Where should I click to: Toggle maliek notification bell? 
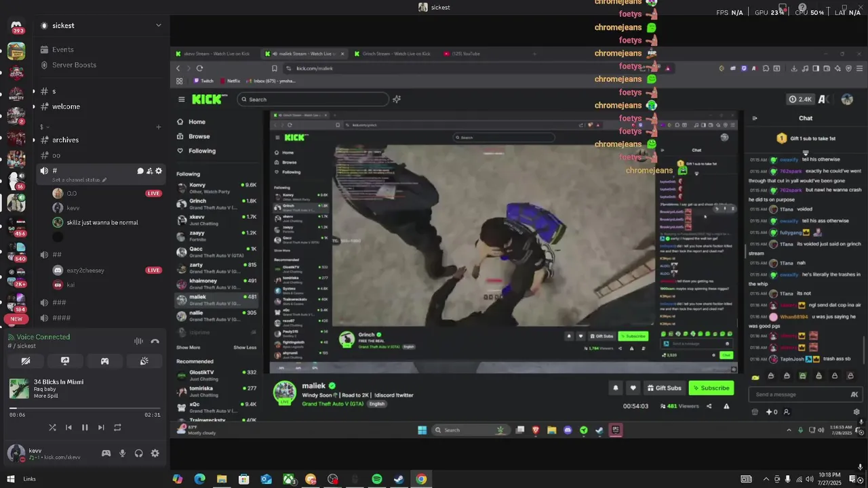click(x=616, y=388)
